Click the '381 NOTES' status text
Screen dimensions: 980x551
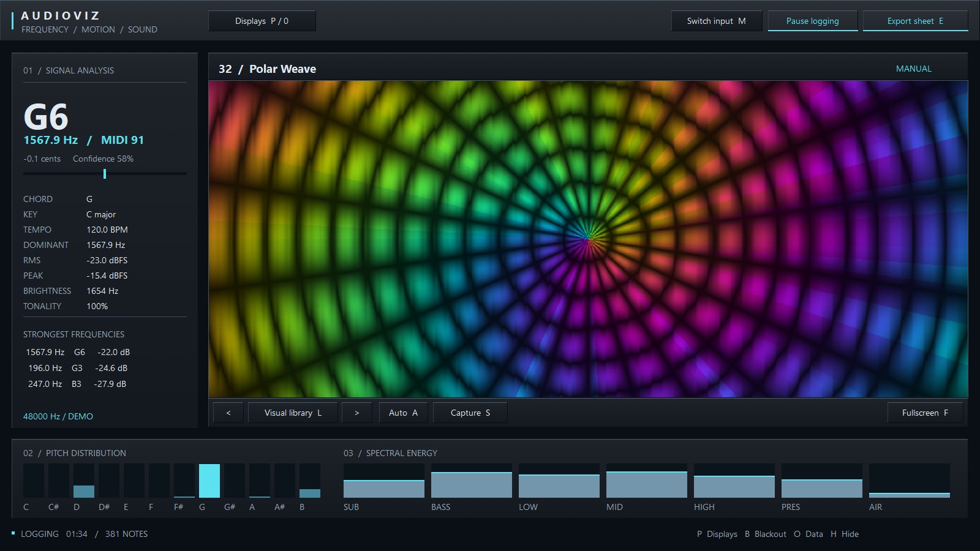[x=126, y=534]
